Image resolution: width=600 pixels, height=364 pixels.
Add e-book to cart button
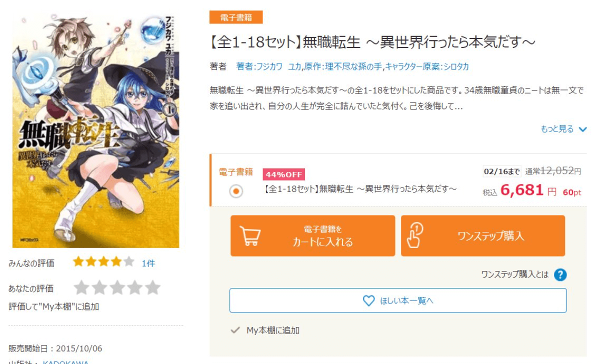pyautogui.click(x=312, y=236)
